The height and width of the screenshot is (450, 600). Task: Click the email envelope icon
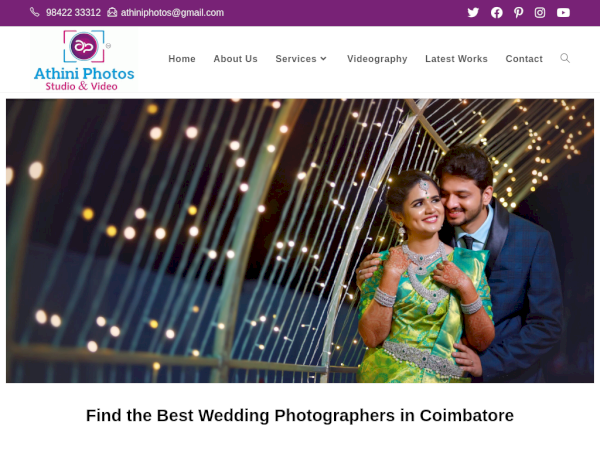coord(112,12)
